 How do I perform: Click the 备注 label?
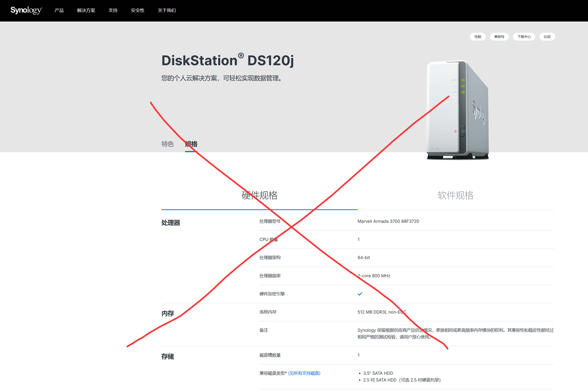[264, 330]
